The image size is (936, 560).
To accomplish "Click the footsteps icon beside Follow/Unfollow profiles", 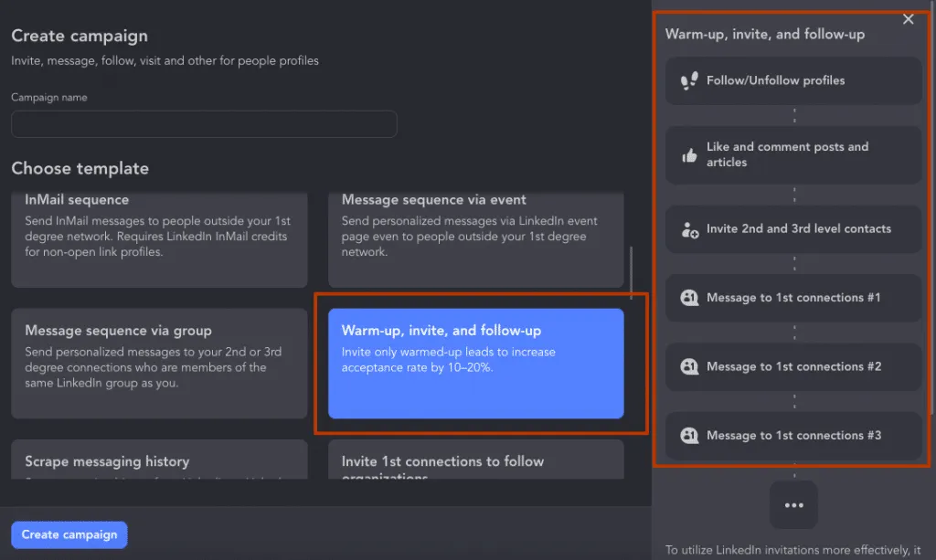I will 689,80.
